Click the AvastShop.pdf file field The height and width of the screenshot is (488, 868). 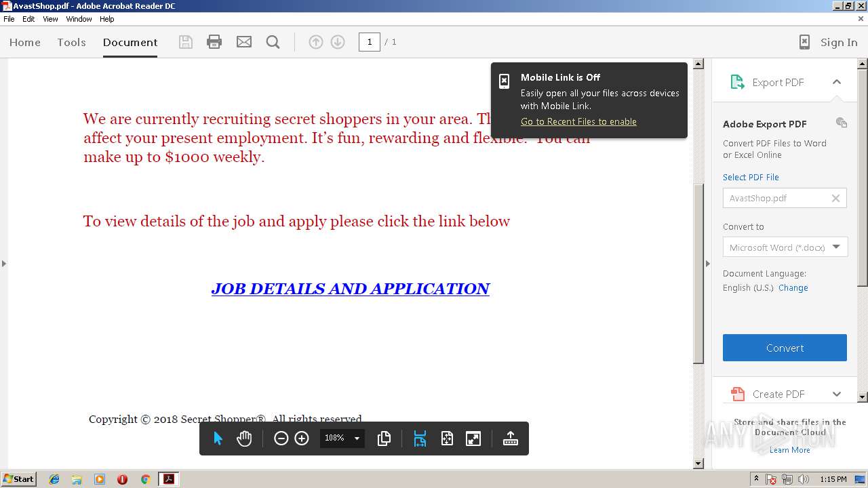(x=785, y=198)
